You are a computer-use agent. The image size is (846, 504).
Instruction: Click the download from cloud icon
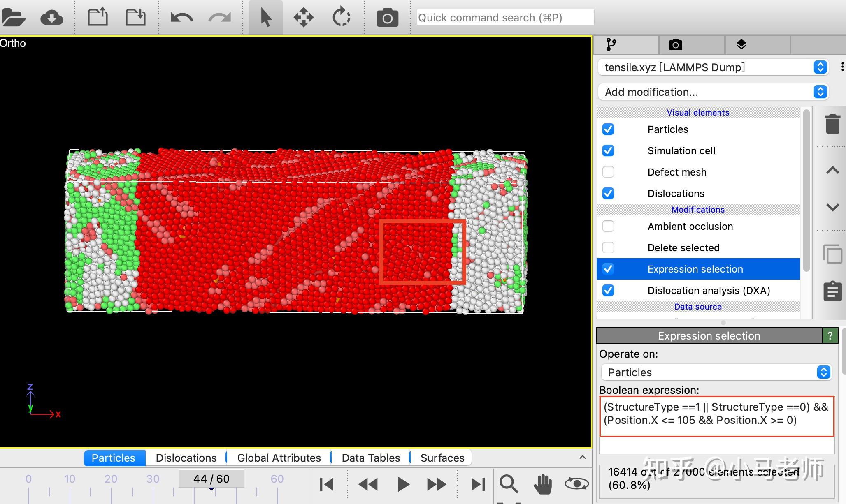pos(51,18)
